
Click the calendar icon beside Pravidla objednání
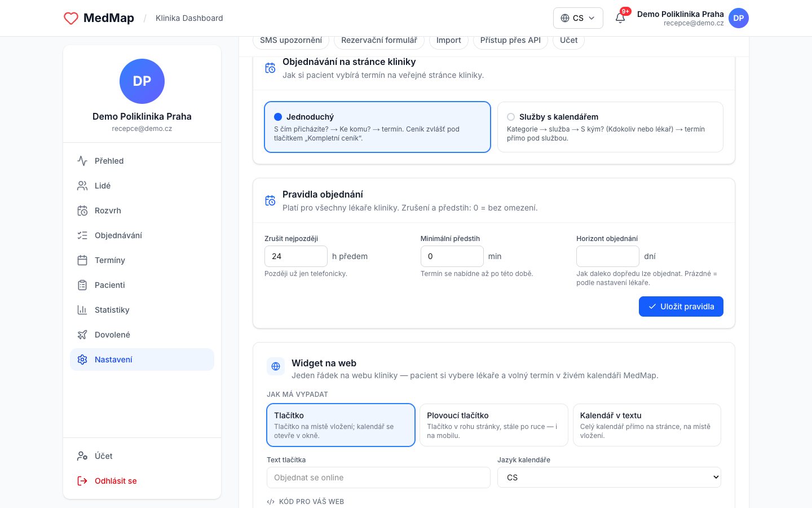pos(270,200)
